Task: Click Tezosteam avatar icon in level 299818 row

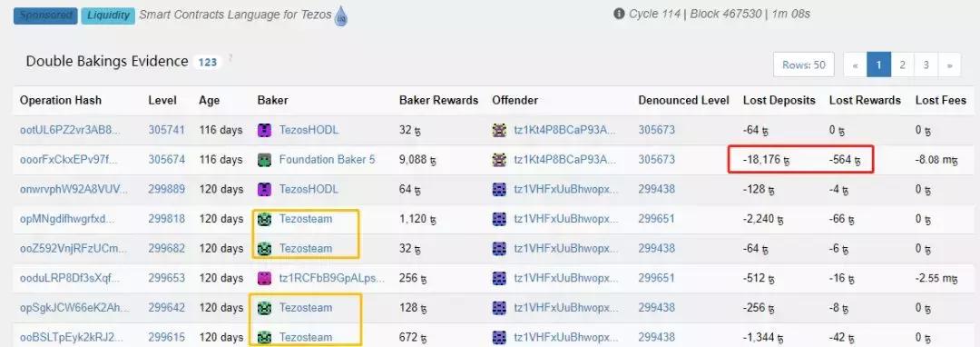Action: coord(264,219)
